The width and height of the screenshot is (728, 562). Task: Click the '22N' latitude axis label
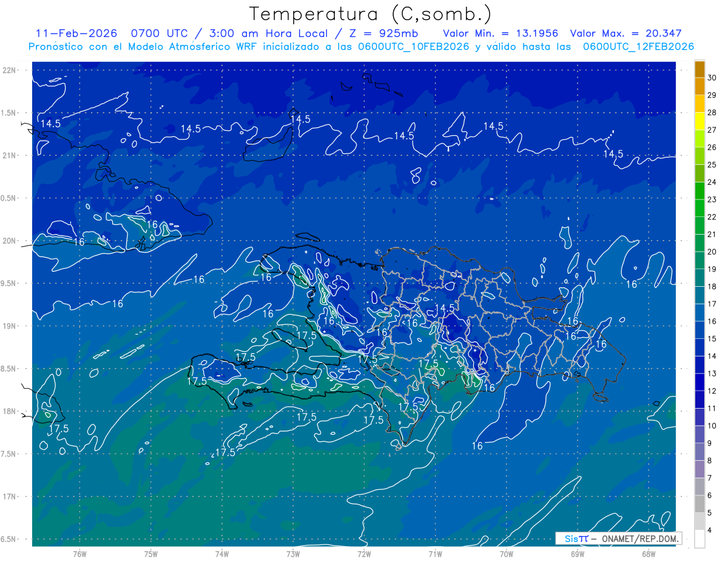click(9, 70)
